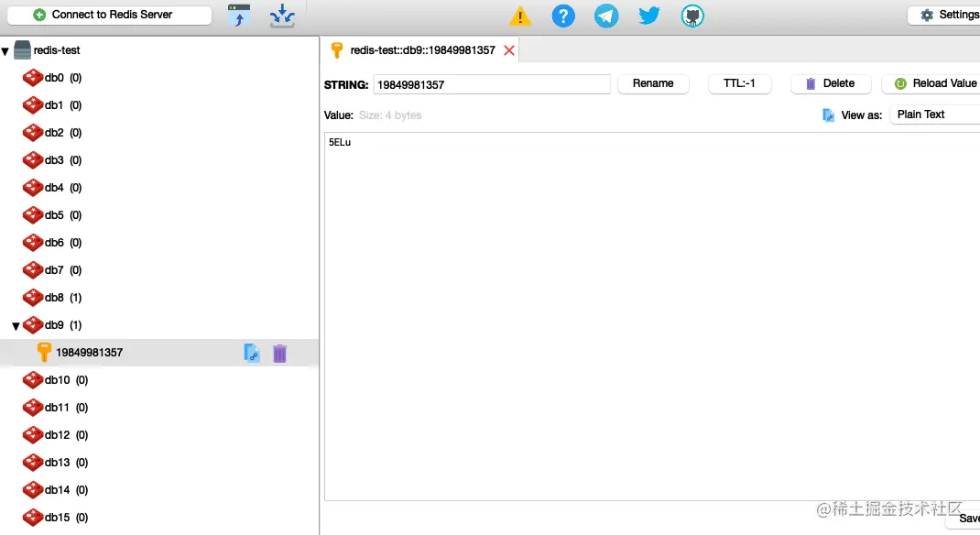The image size is (980, 535).
Task: Click the db12 database icon
Action: coord(32,435)
